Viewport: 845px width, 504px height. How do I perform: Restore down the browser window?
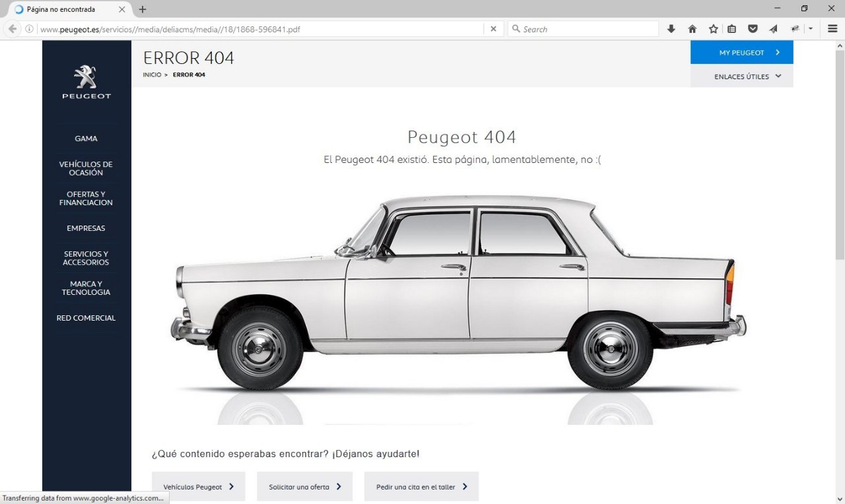pyautogui.click(x=804, y=9)
